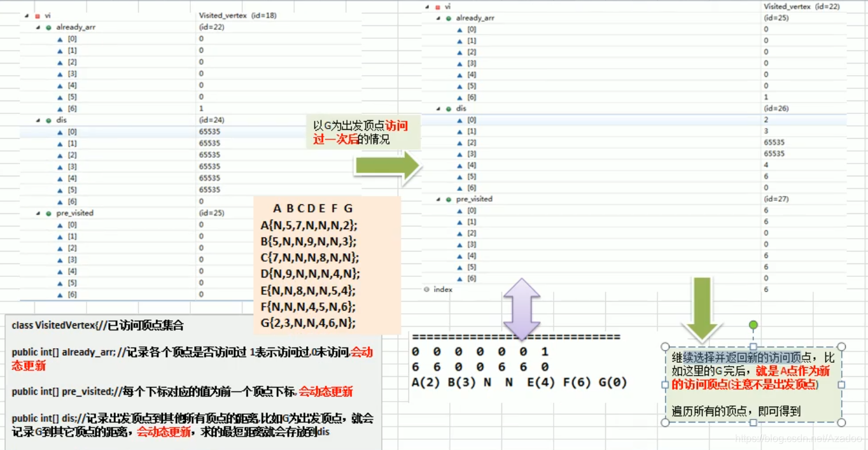Click '(id=26)' value of dis node
The height and width of the screenshot is (450, 868).
tap(776, 109)
